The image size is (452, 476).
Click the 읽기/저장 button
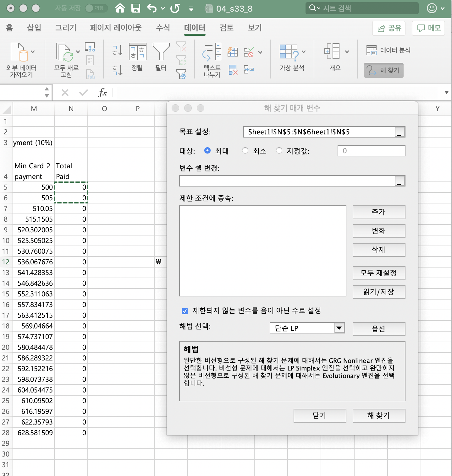click(379, 292)
